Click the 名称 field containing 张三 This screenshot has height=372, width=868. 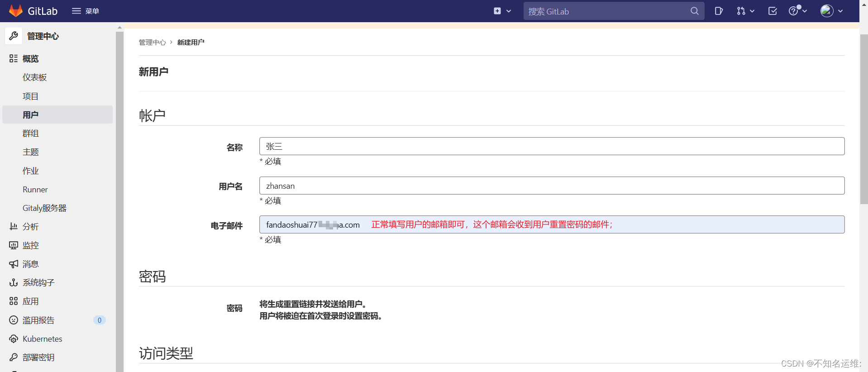point(552,146)
